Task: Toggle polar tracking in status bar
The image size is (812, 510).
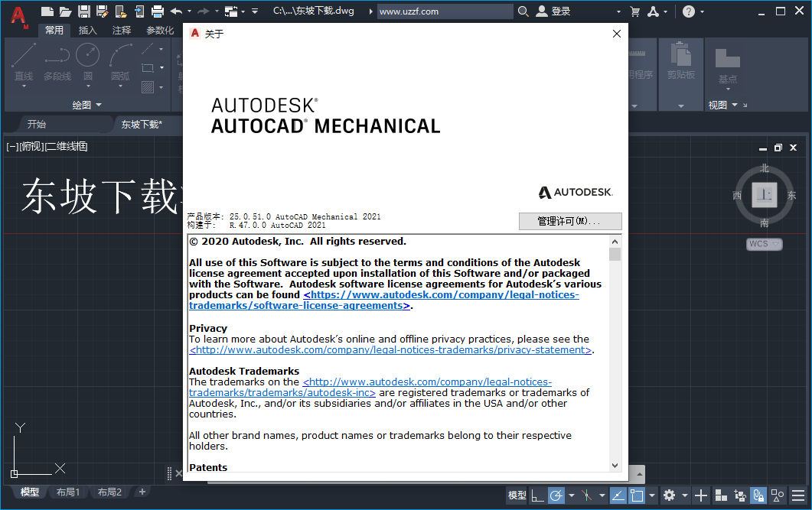Action: (x=556, y=495)
